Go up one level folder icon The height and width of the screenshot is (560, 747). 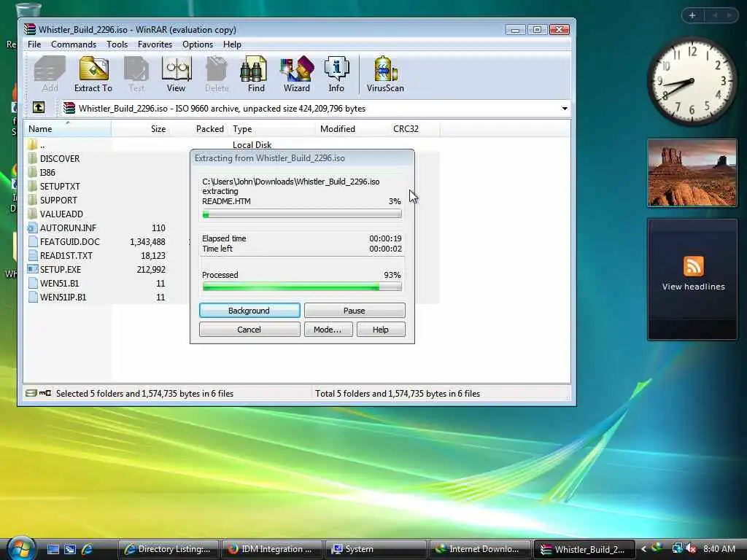(x=39, y=108)
